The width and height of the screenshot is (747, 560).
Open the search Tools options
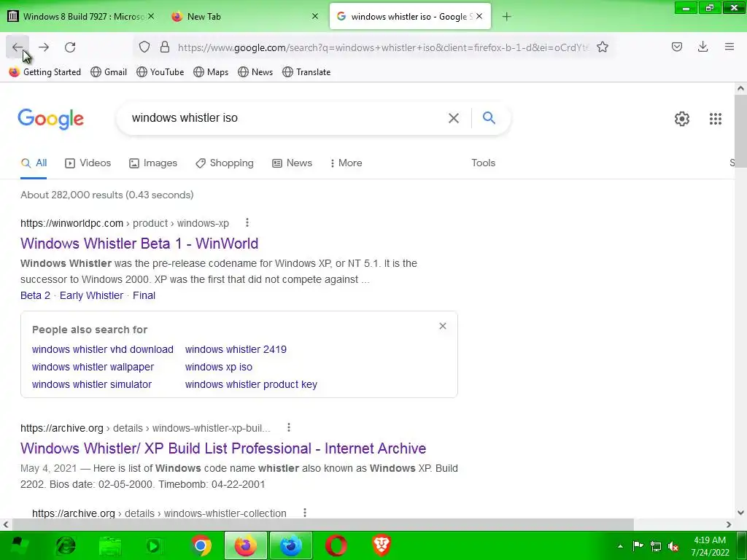pyautogui.click(x=483, y=163)
